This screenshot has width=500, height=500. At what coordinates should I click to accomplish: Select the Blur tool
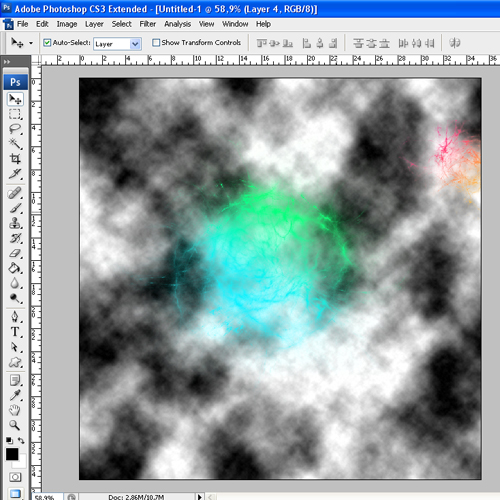point(15,283)
